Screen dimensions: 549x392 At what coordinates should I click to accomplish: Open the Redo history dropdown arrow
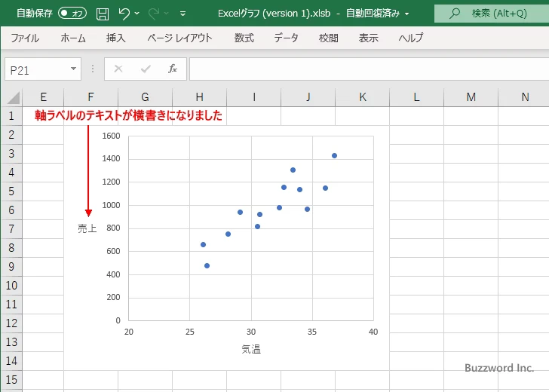click(x=167, y=14)
